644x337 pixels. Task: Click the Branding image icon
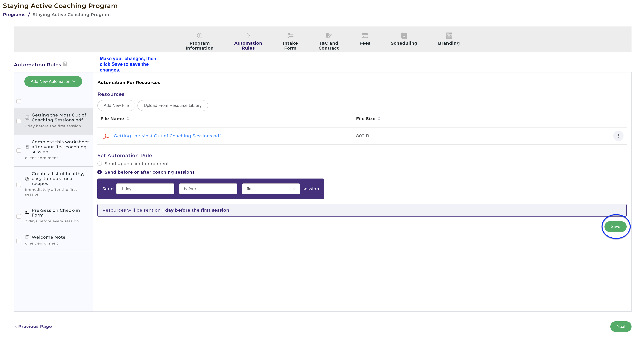pos(449,36)
